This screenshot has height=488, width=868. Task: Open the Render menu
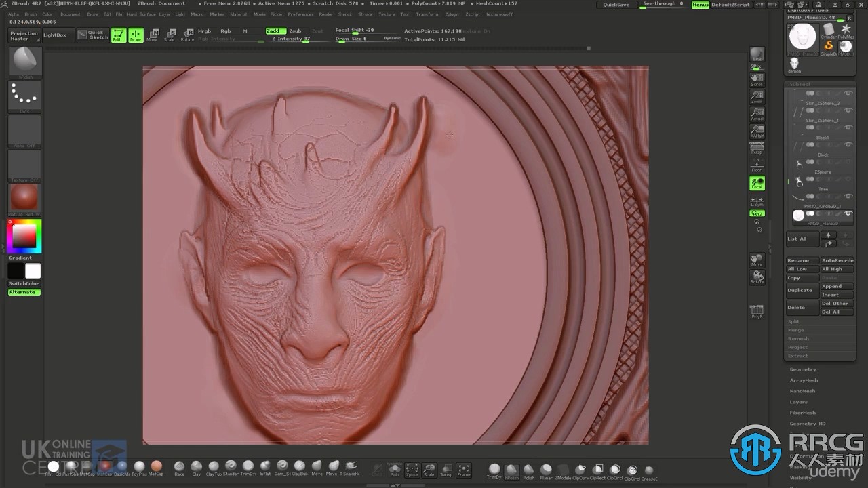click(326, 14)
